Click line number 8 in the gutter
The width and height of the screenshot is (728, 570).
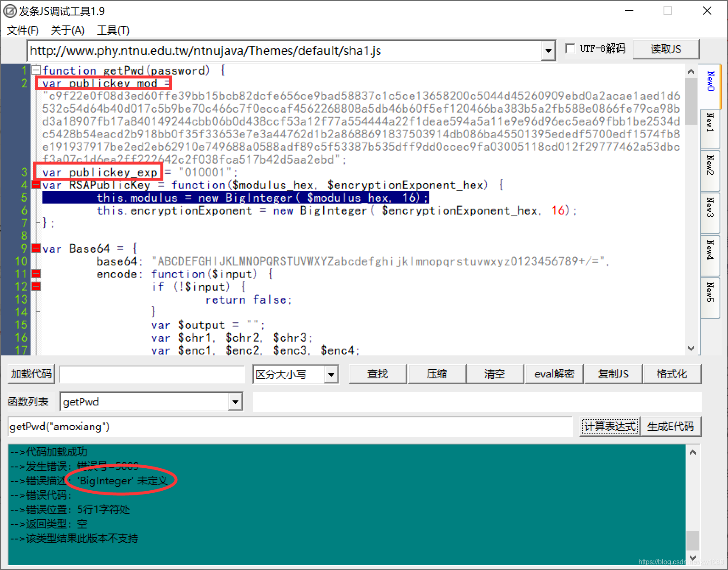[24, 235]
